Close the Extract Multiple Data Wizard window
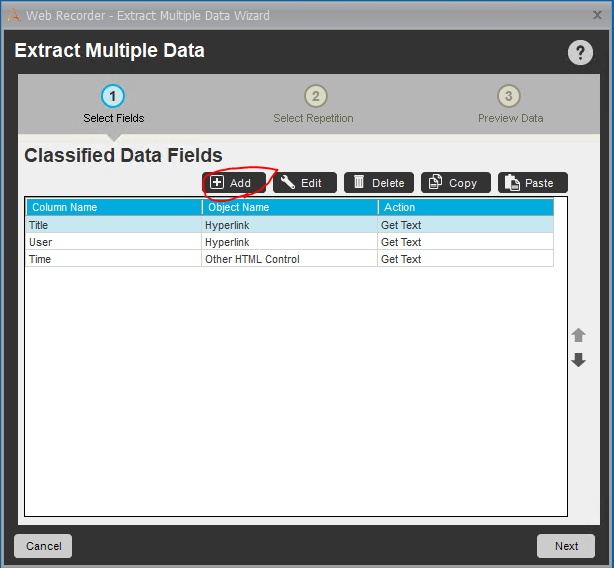614x568 pixels. coord(597,15)
